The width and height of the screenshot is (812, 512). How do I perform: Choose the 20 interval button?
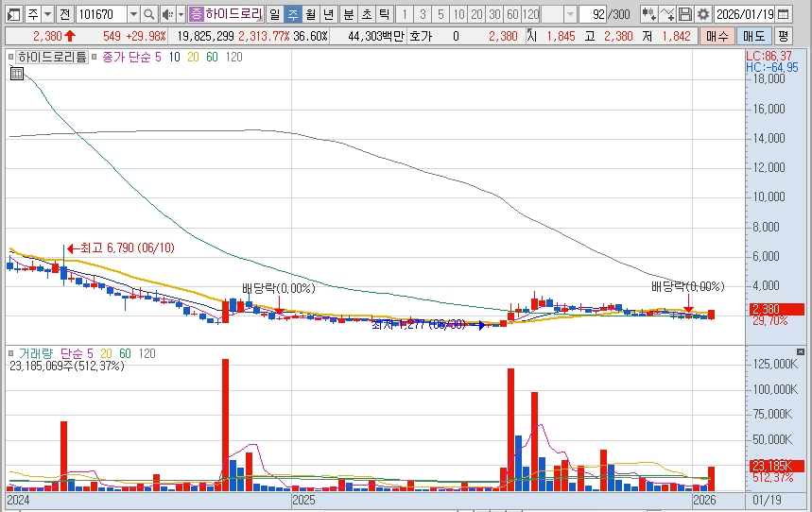pos(477,14)
